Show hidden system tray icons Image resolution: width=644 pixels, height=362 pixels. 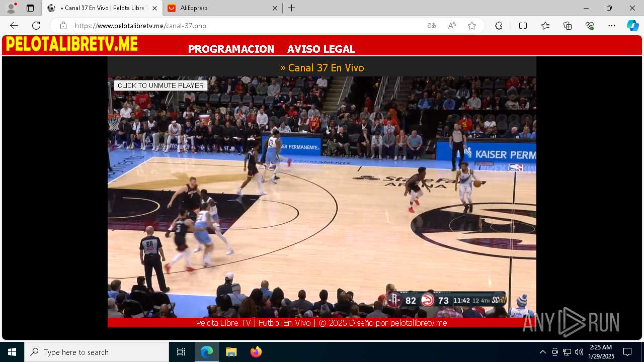click(x=542, y=352)
